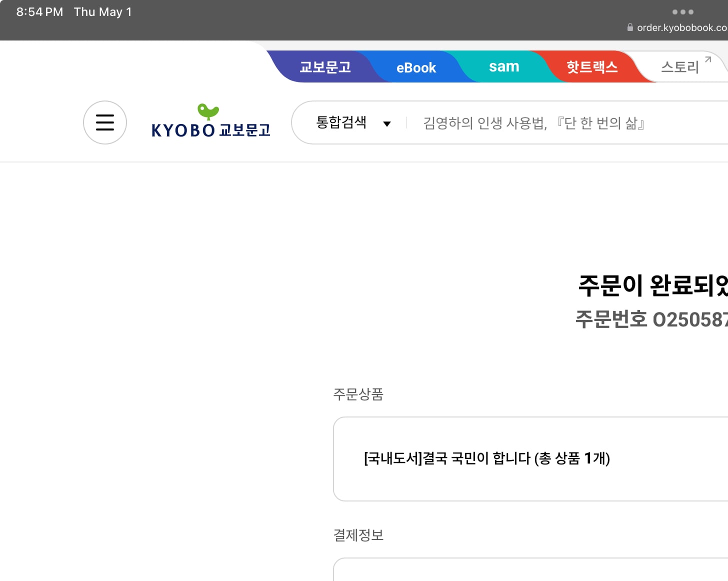Go to the 핫트랙스 tab
The height and width of the screenshot is (581, 728).
[x=592, y=67]
